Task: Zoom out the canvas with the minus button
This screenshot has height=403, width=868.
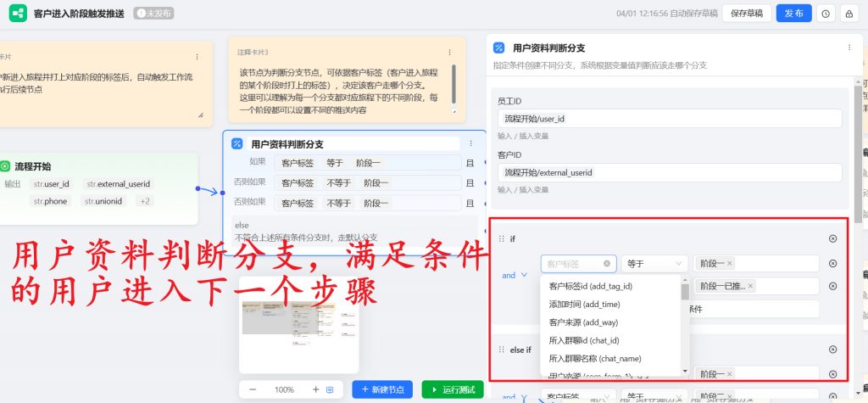Action: pyautogui.click(x=253, y=389)
